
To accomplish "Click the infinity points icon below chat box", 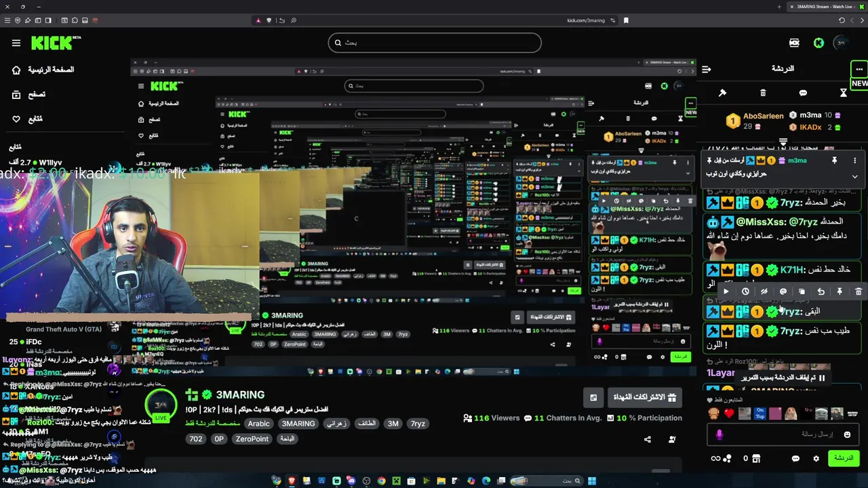I will (720, 459).
